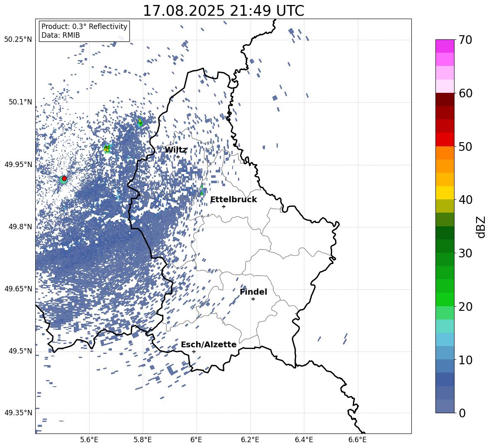
Task: Click the 6.4°E longitude label
Action: (x=304, y=440)
